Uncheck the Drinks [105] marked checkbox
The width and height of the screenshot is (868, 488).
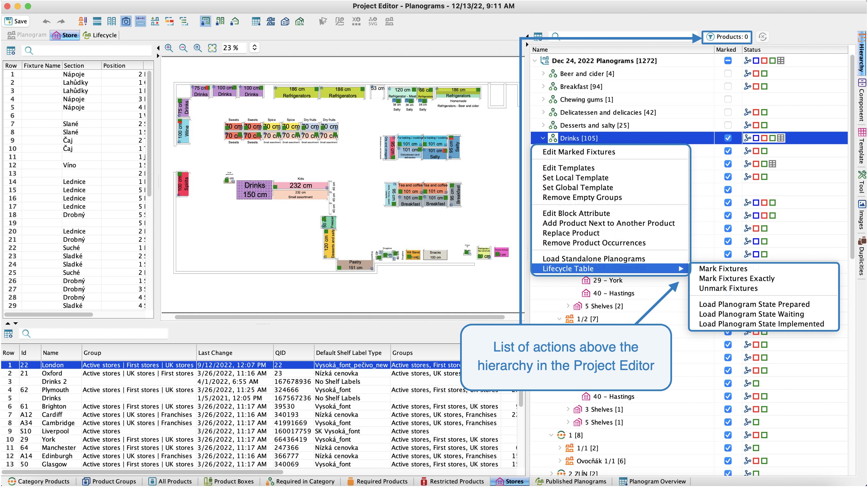pos(728,138)
